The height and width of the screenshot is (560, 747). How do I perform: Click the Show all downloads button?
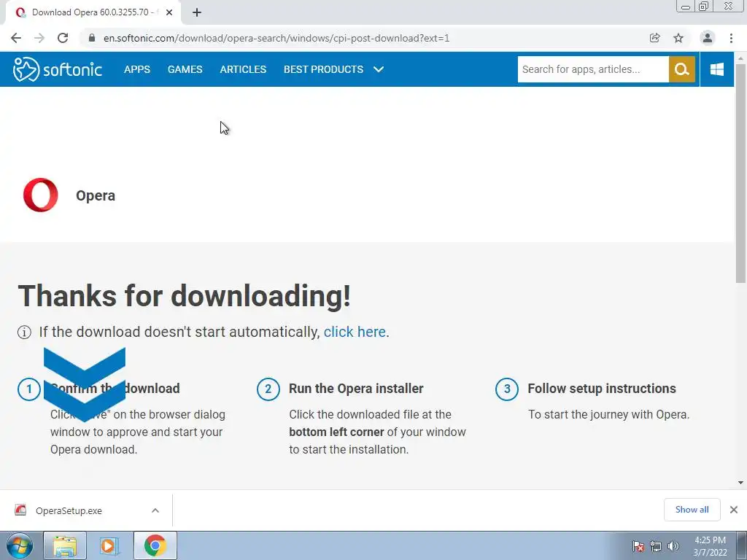[692, 510]
